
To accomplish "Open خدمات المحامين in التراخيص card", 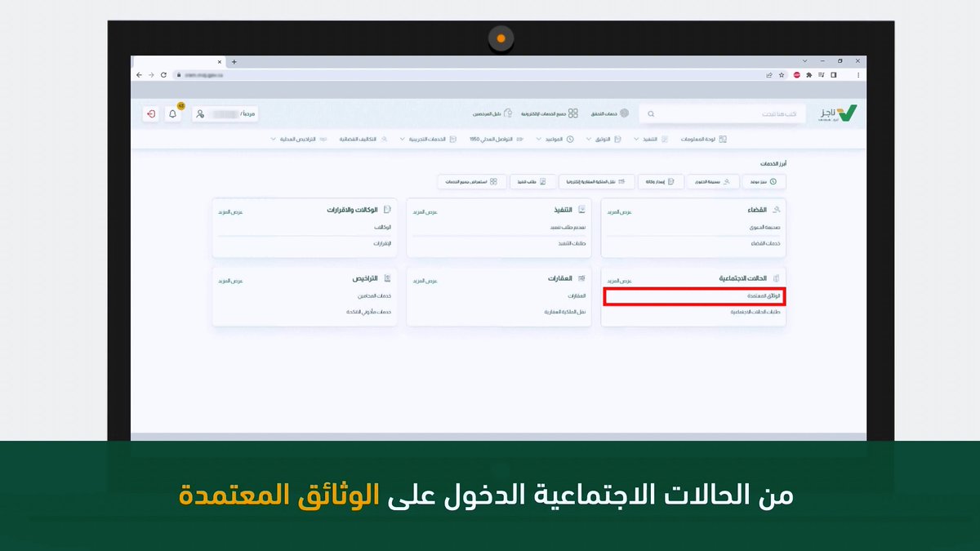I will pos(376,296).
